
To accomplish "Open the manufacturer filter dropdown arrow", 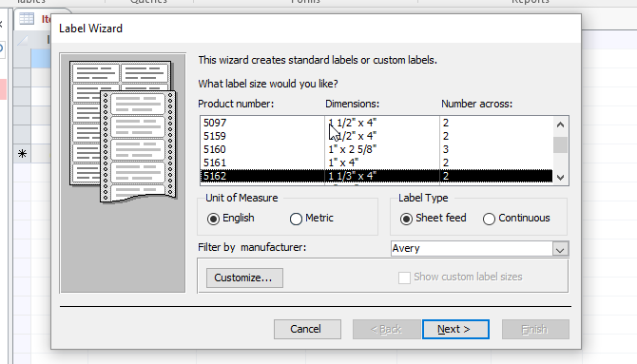I will pos(560,249).
